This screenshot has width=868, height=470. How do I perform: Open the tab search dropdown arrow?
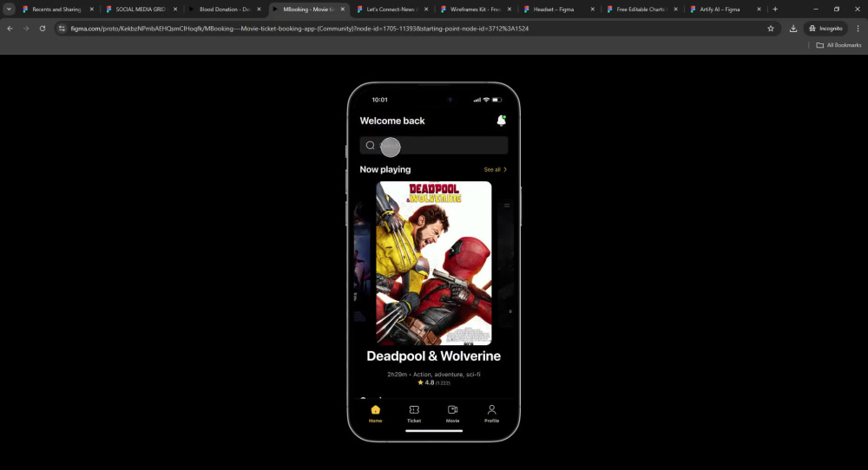(x=9, y=9)
